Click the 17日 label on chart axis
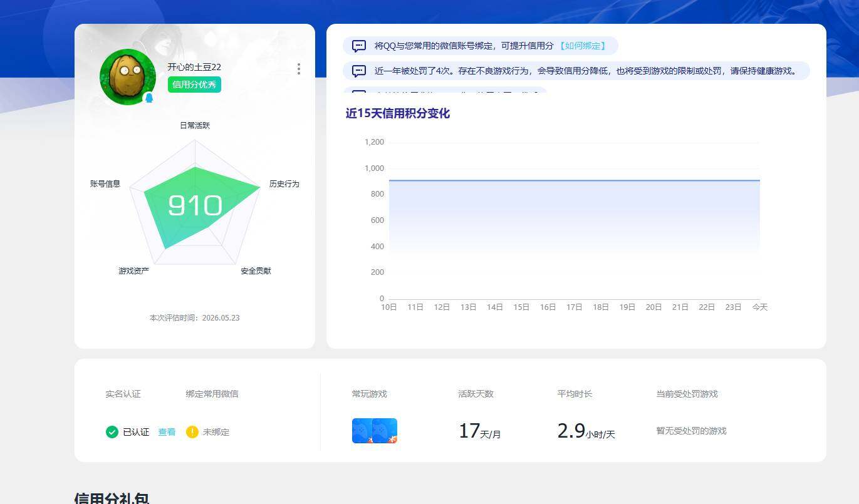 coord(575,307)
